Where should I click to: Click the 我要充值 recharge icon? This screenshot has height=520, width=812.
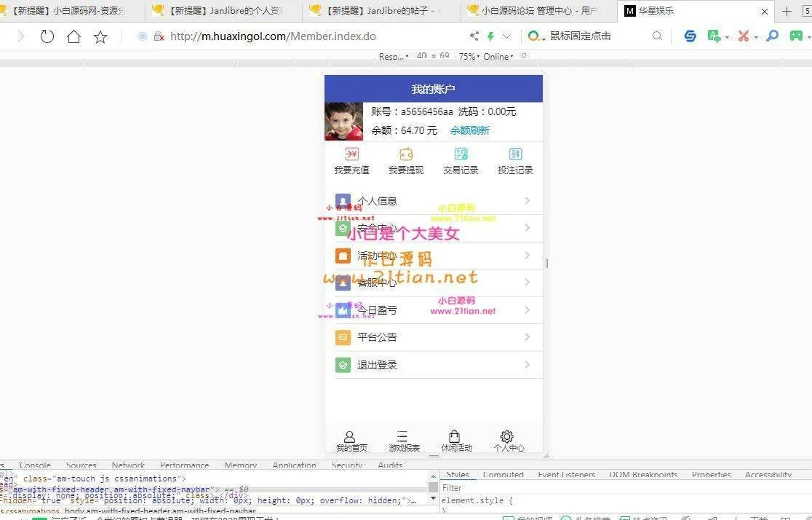point(351,154)
